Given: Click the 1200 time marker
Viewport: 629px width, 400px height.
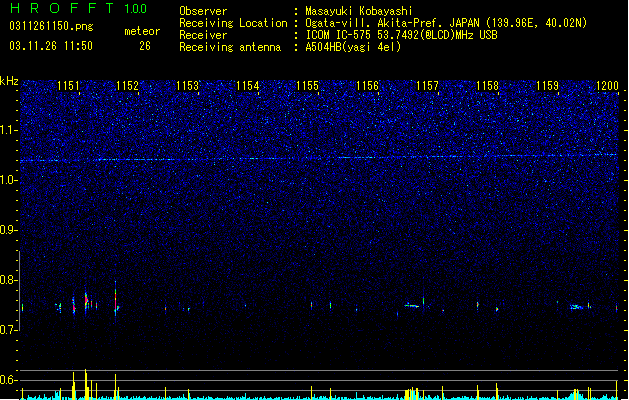Looking at the screenshot, I should (x=607, y=86).
